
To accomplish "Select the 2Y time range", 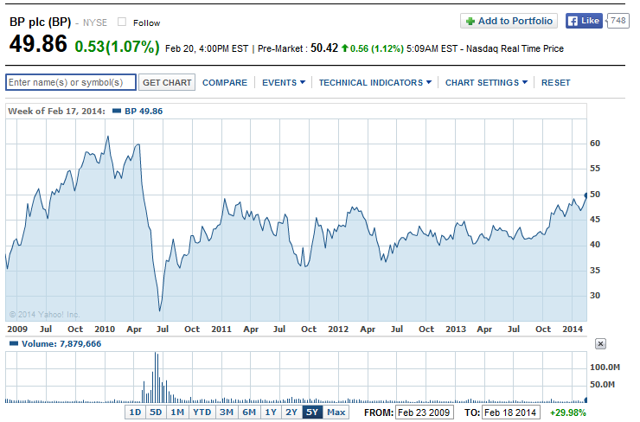I will (x=291, y=412).
